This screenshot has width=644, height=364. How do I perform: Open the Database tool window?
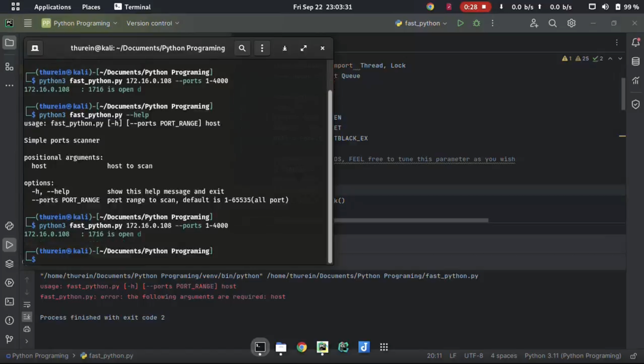tap(636, 61)
